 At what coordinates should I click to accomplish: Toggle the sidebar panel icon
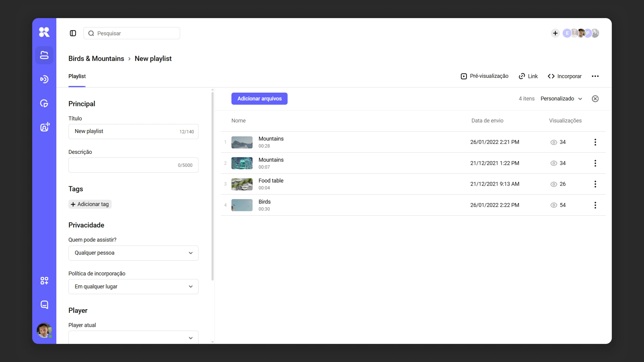pos(73,33)
